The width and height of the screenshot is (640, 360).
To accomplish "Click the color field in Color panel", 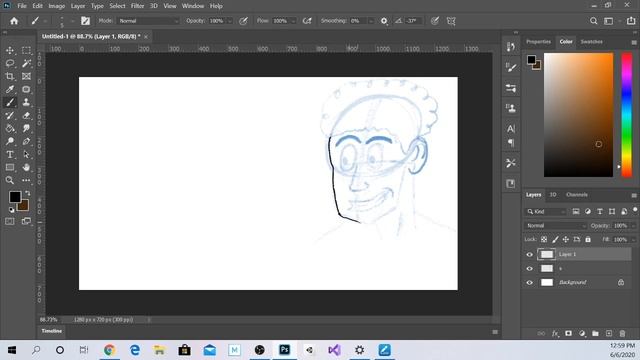I will [578, 115].
